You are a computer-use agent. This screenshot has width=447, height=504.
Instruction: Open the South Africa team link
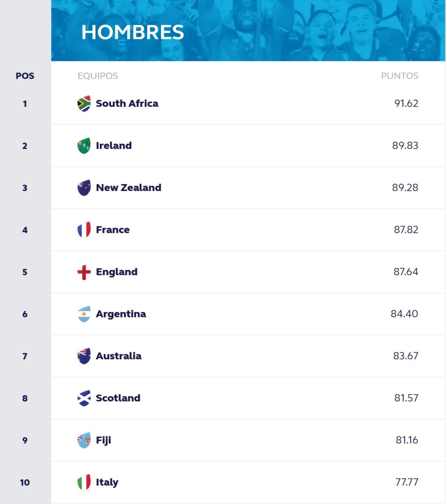click(x=127, y=103)
